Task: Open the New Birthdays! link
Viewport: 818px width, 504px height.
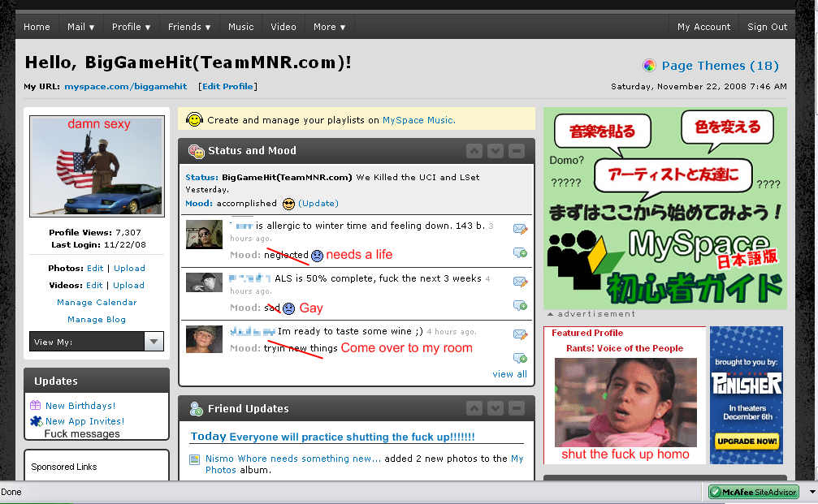Action: [x=80, y=406]
